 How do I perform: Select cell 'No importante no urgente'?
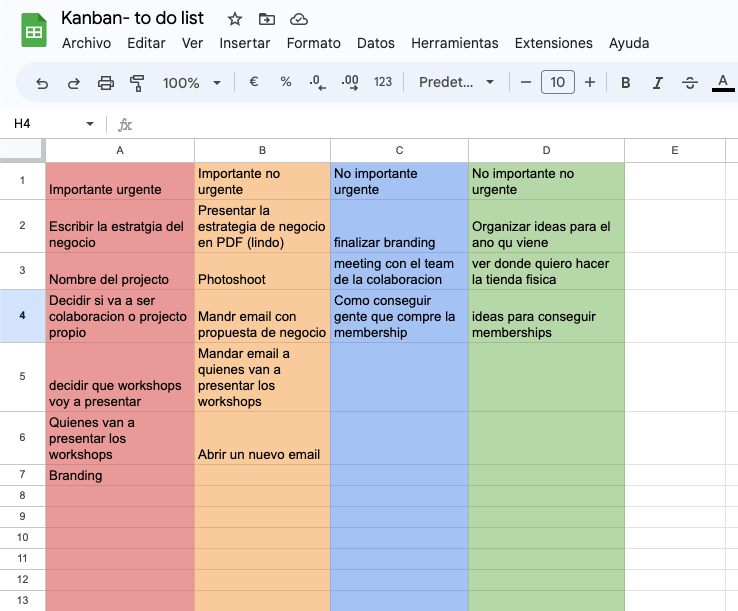coord(546,181)
